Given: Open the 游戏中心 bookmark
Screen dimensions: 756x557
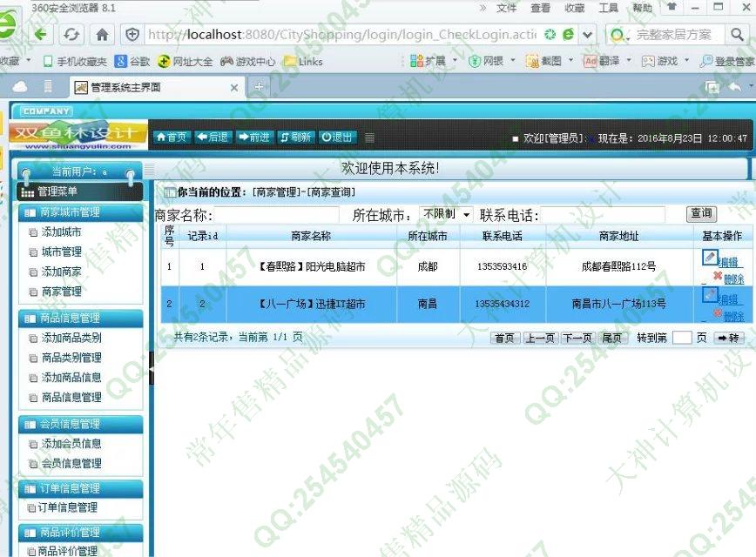Looking at the screenshot, I should pyautogui.click(x=248, y=61).
